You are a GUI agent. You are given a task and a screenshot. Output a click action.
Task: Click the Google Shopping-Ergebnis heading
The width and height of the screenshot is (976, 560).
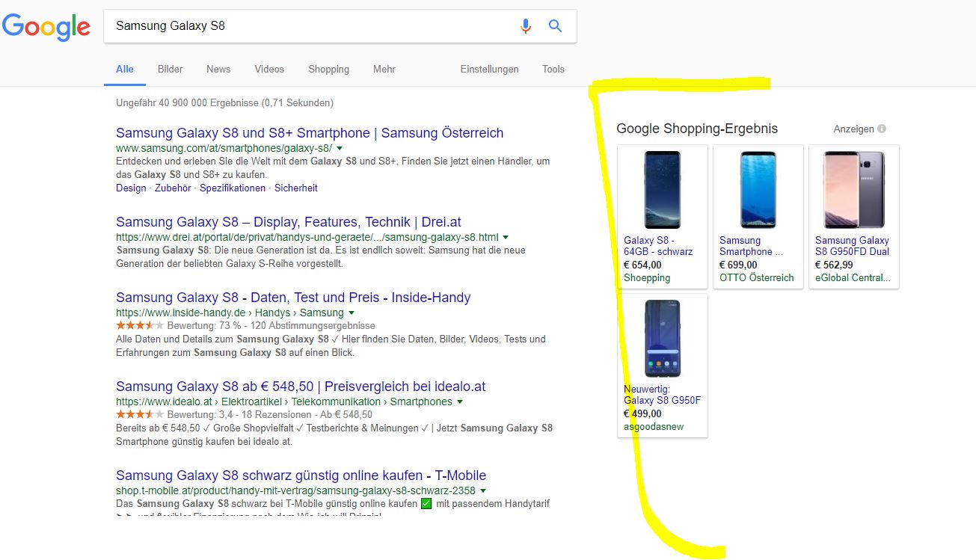click(697, 129)
